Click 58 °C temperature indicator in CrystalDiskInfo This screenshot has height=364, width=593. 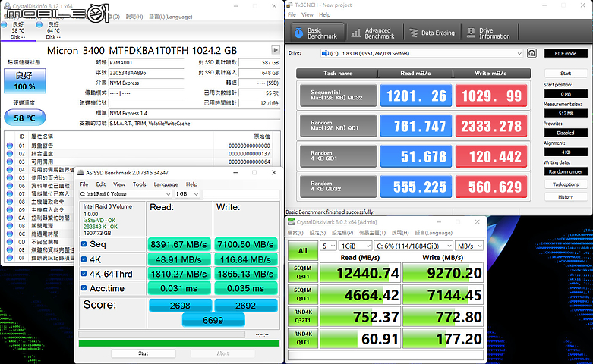(x=25, y=118)
